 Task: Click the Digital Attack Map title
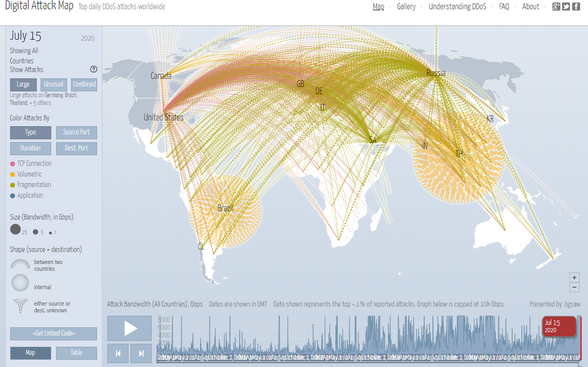coord(39,7)
